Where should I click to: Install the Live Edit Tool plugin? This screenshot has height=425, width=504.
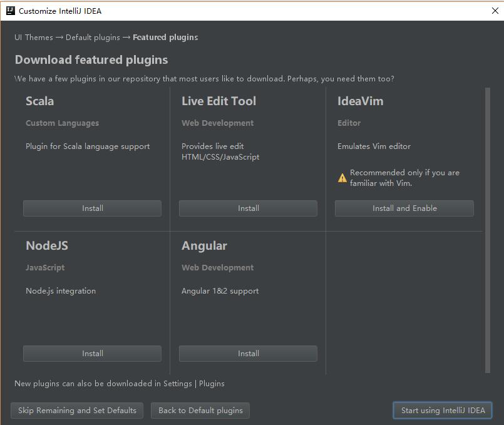[x=248, y=208]
